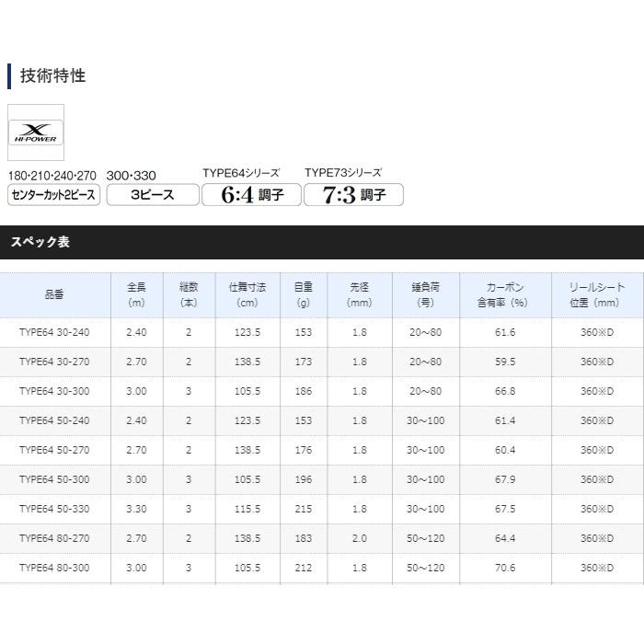Viewport: 644px width, 644px height.
Task: Select the TYPE64 50-300 row label
Action: click(54, 479)
